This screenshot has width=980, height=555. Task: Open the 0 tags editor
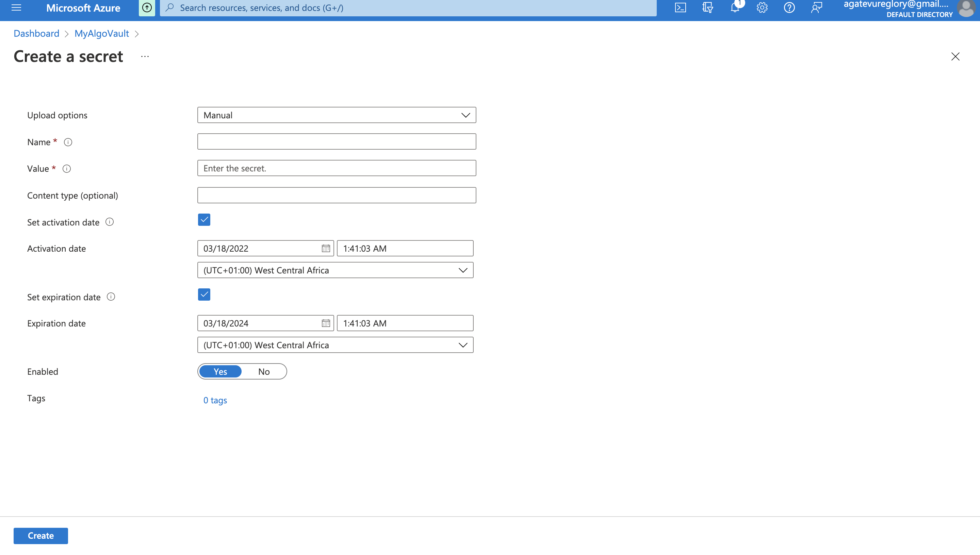[x=215, y=400]
